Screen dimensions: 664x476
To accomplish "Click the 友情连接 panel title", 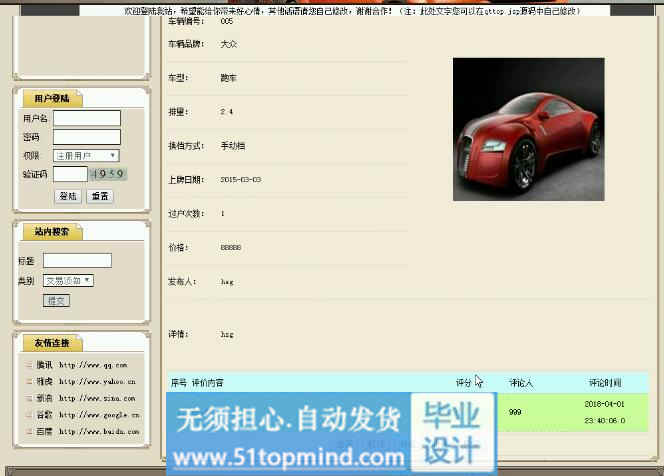I will click(x=52, y=343).
